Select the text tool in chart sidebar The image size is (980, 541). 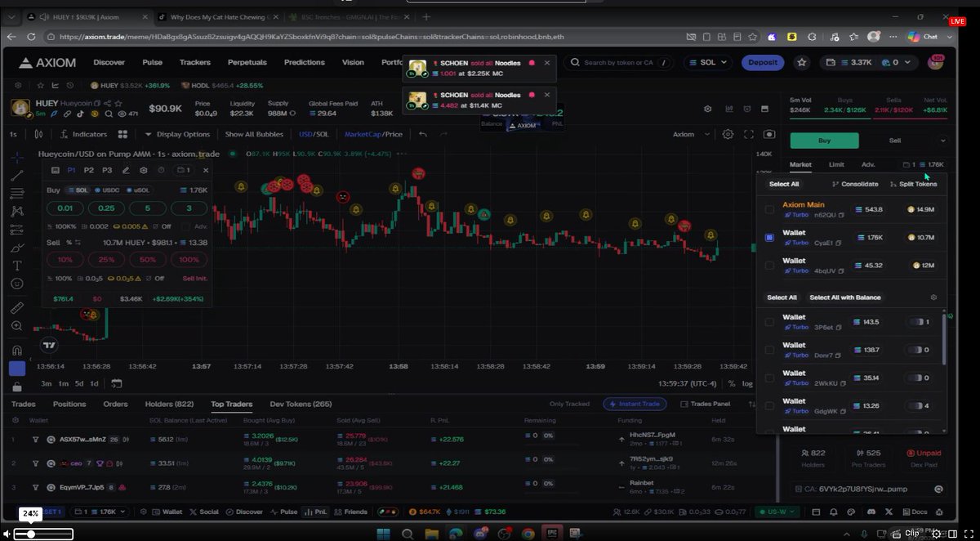[17, 266]
